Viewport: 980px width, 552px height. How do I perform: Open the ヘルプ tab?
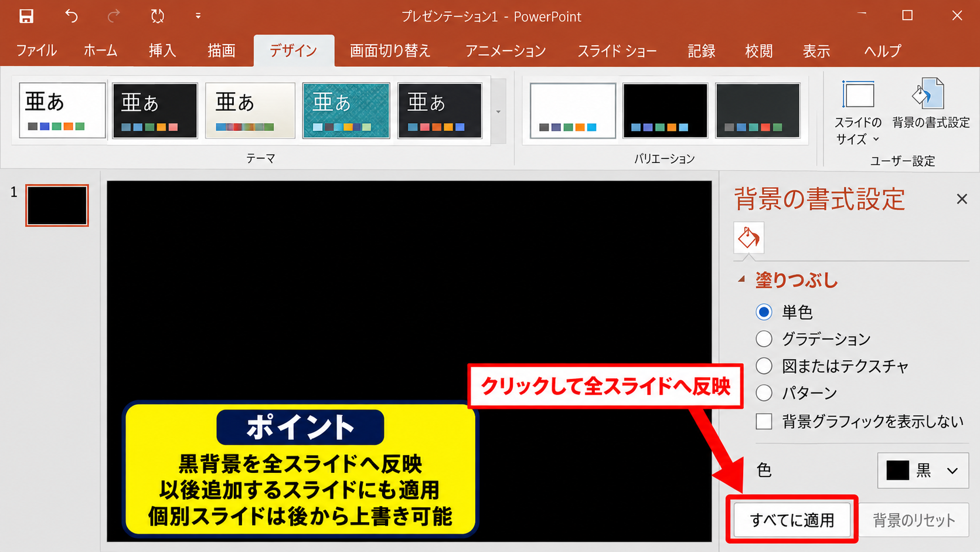coord(882,51)
